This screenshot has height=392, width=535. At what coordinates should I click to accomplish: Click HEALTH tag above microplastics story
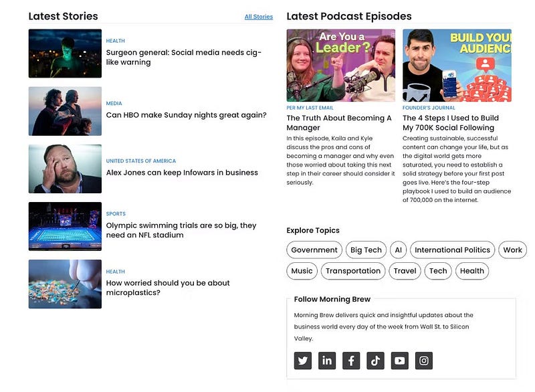pos(115,272)
